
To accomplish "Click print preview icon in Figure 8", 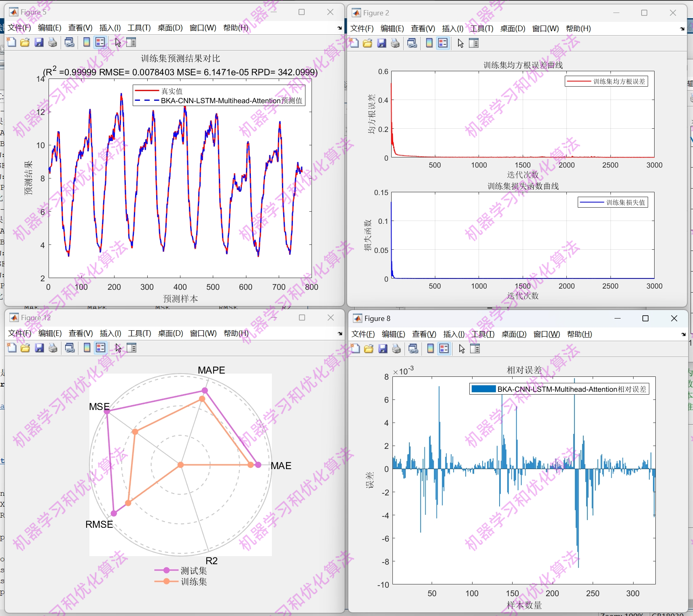I will point(413,348).
